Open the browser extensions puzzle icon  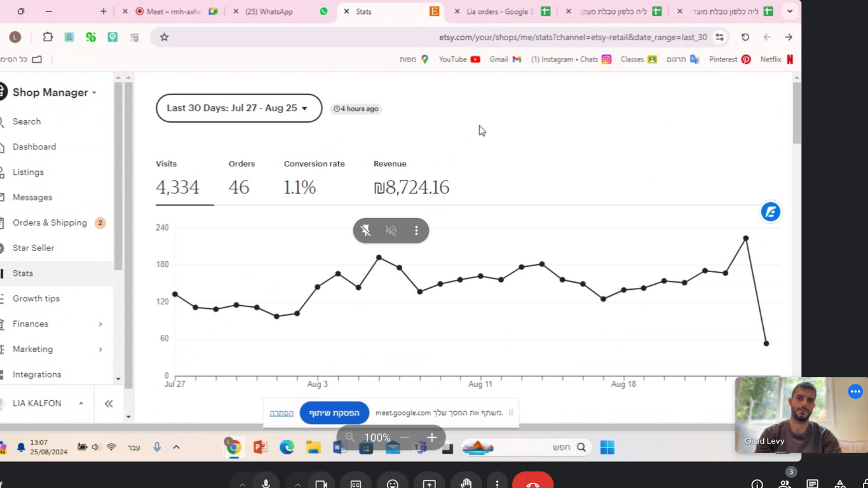coord(48,37)
